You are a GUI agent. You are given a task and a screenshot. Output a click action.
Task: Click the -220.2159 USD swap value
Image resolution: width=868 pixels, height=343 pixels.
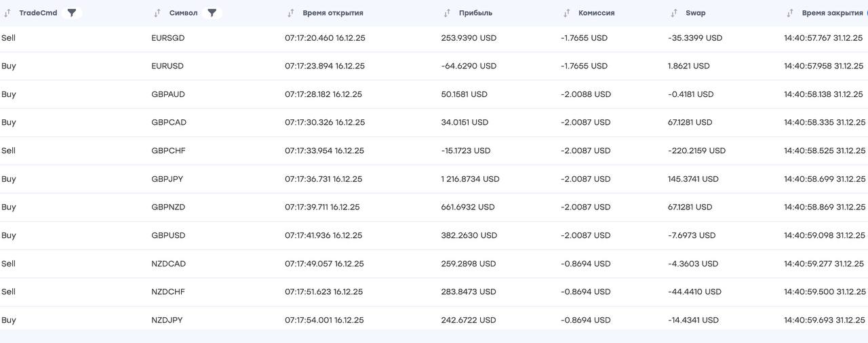pos(696,150)
